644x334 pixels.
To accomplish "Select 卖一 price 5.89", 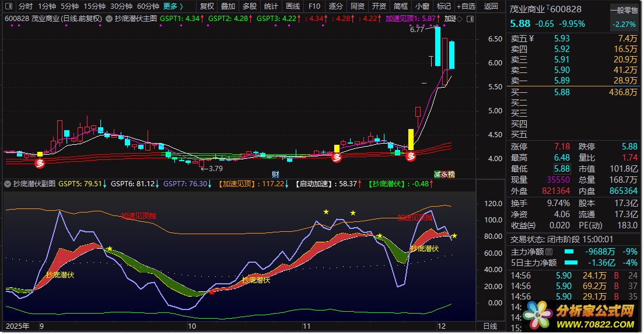I will [561, 81].
